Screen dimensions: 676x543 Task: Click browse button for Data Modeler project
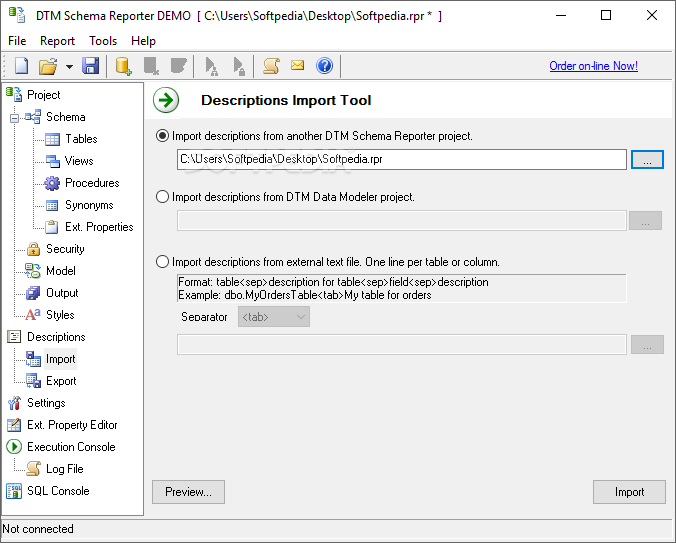[x=645, y=221]
